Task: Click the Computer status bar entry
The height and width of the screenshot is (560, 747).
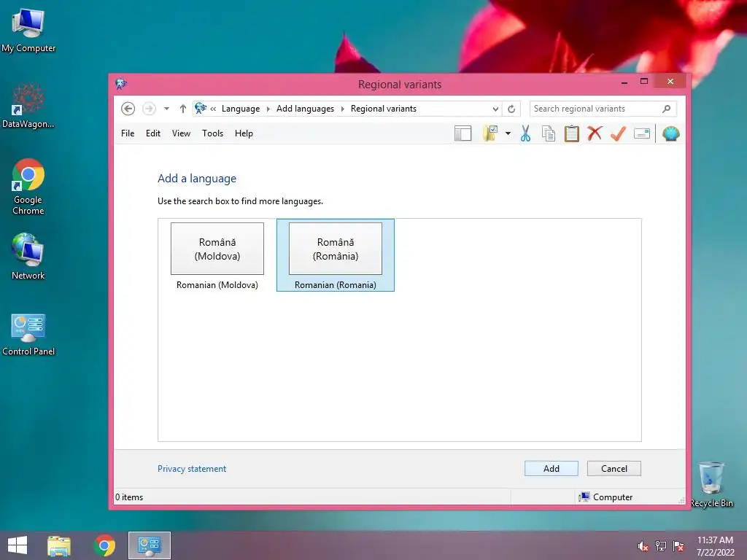Action: pyautogui.click(x=605, y=497)
